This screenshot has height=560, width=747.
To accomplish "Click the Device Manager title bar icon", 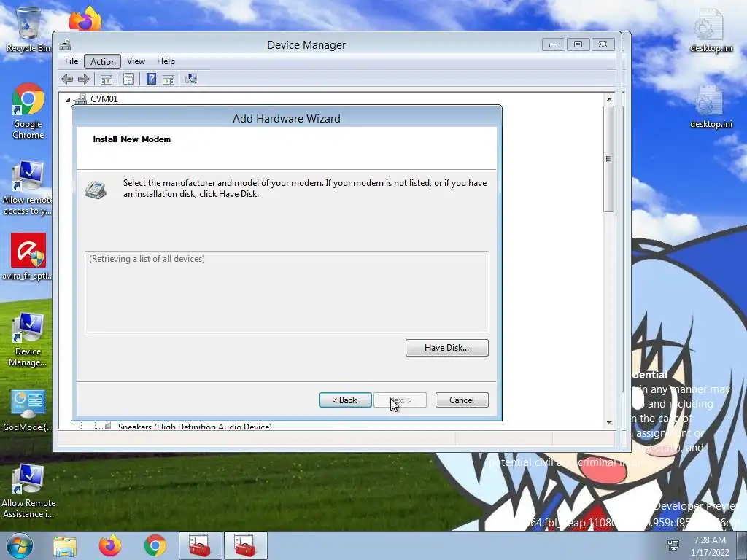I will 65,45.
